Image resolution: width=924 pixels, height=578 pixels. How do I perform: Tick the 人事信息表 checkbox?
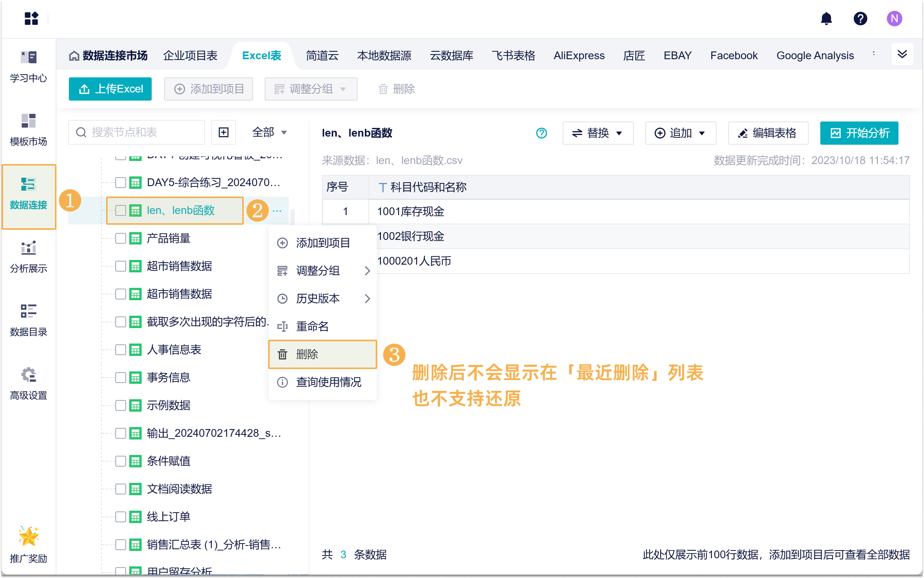[x=121, y=350]
